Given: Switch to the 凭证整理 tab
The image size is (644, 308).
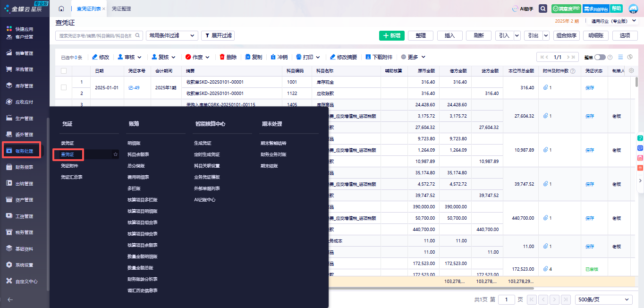Looking at the screenshot, I should click(121, 9).
